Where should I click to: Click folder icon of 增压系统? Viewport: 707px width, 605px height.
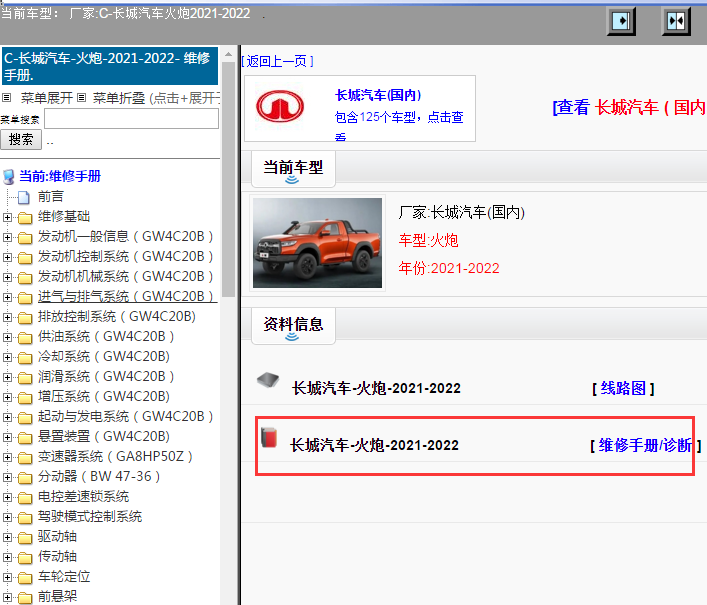coord(25,398)
